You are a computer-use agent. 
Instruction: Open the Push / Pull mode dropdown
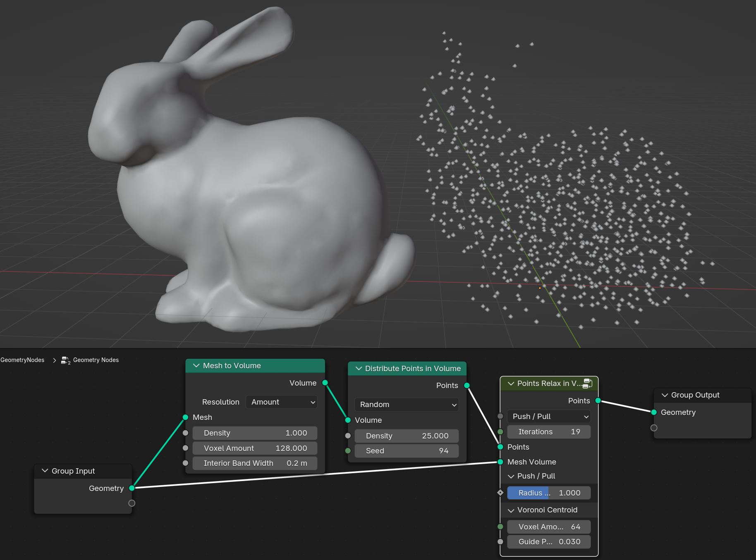tap(549, 417)
